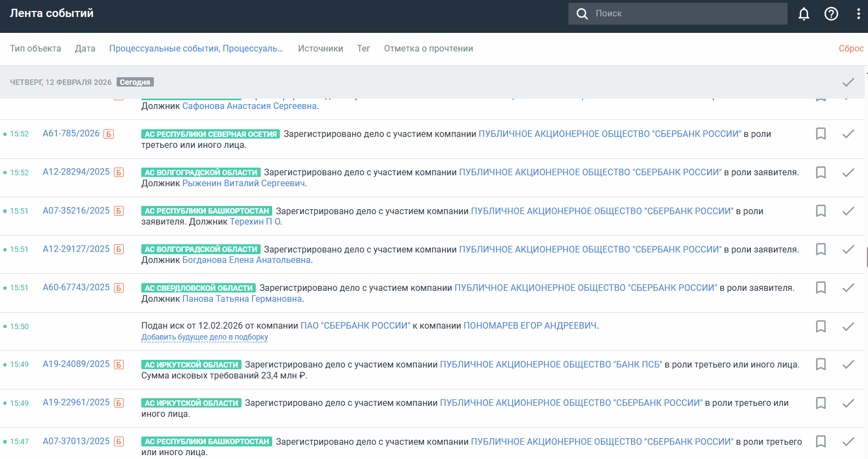Mark the 15:50 filed claim event as read
The height and width of the screenshot is (459, 868).
(848, 326)
